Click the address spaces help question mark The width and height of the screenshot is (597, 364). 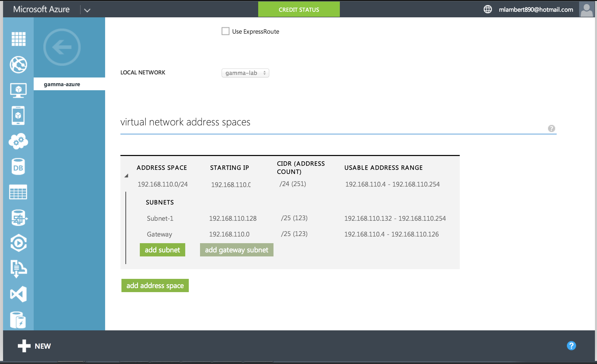(x=551, y=128)
